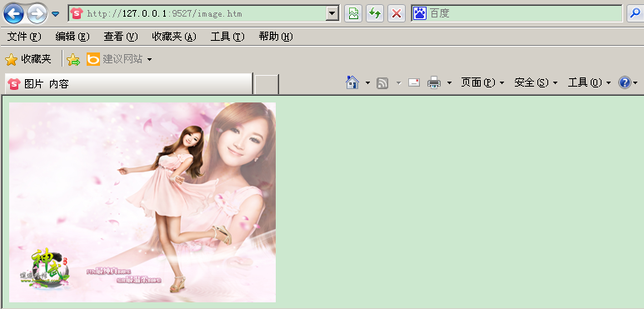
Task: Open the 安全(S) command bar menu
Action: pyautogui.click(x=536, y=83)
